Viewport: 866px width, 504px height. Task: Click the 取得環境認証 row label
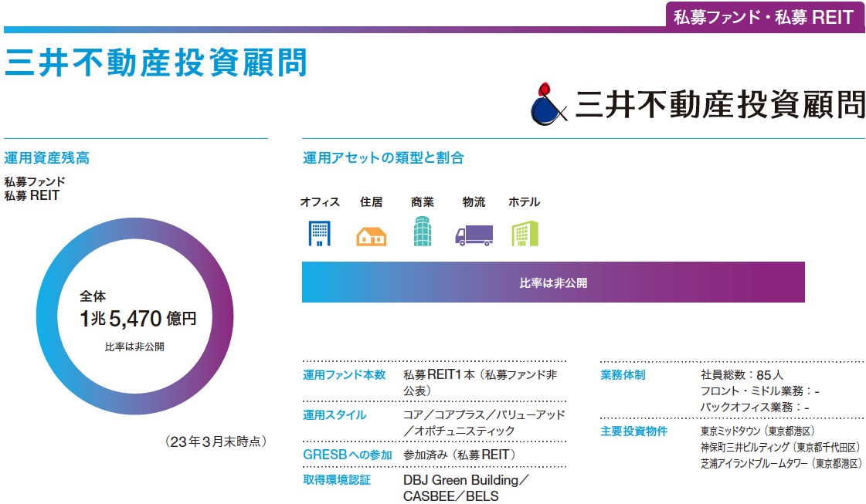336,480
